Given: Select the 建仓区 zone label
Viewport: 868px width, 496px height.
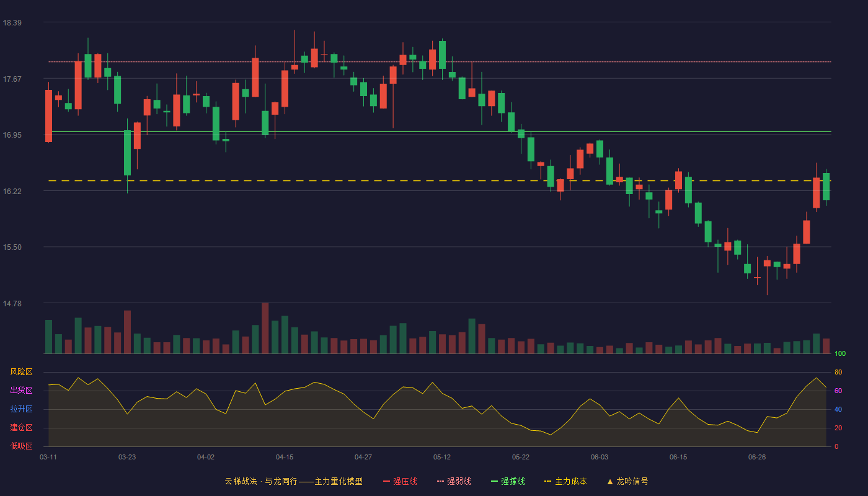Looking at the screenshot, I should click(x=21, y=428).
